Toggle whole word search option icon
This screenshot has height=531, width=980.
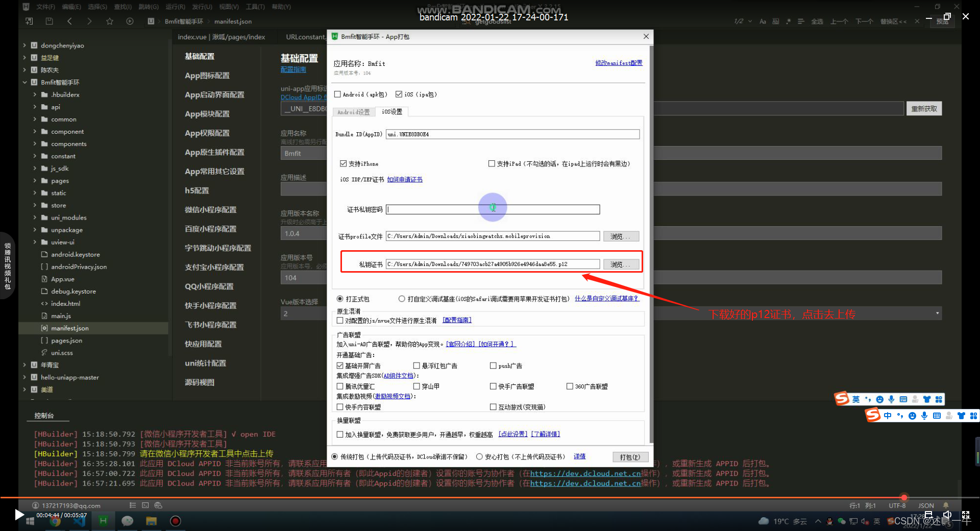[776, 21]
